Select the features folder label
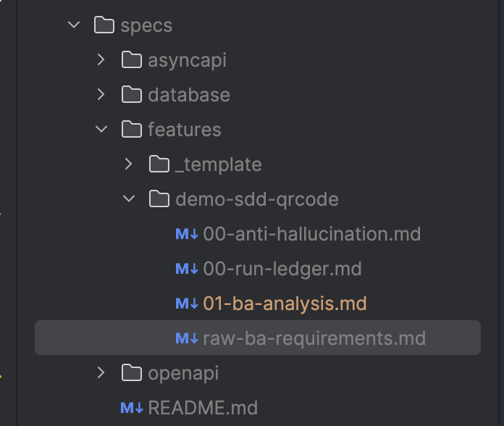 [x=184, y=130]
